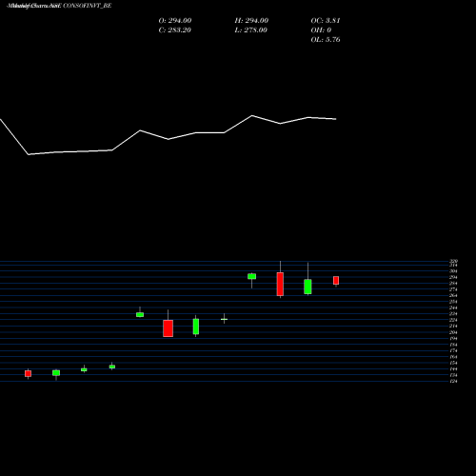Viewport: 476px width, 476px height.
Task: Select the open price text O: 294.00
Action: [x=175, y=21]
